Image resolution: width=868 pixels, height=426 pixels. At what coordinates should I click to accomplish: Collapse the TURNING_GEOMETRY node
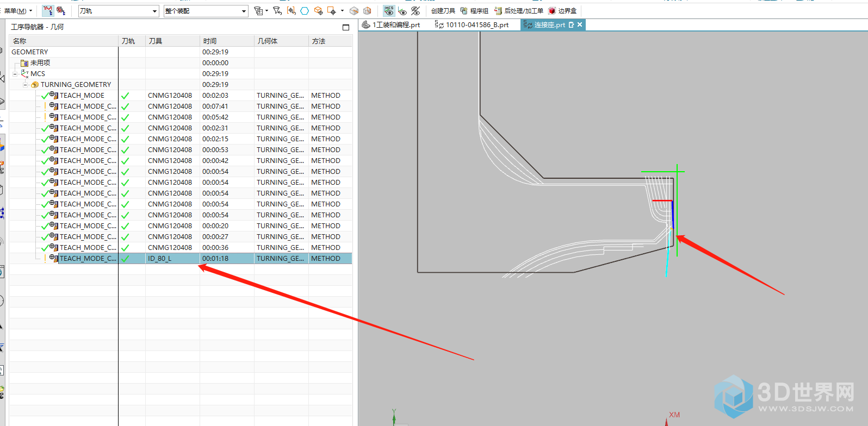25,85
